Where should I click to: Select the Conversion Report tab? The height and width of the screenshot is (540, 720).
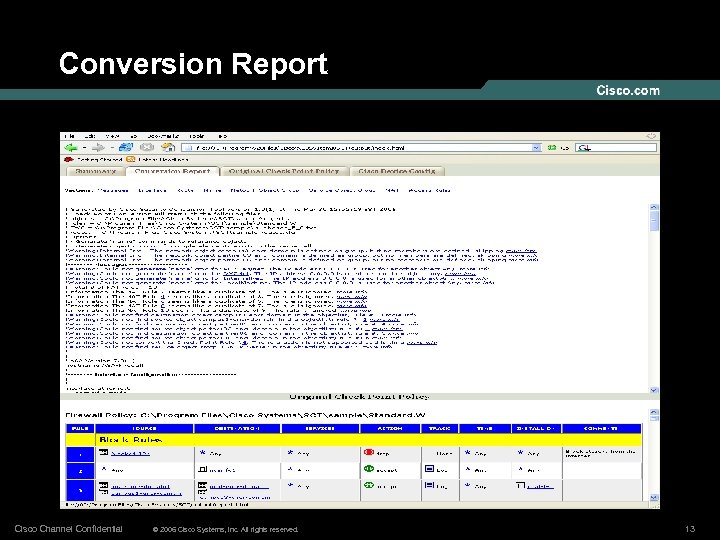point(172,171)
